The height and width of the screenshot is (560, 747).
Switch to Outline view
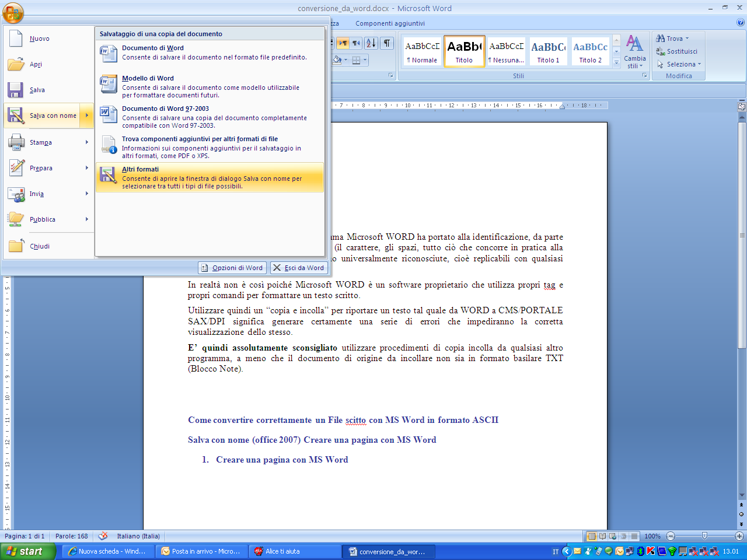click(x=623, y=536)
